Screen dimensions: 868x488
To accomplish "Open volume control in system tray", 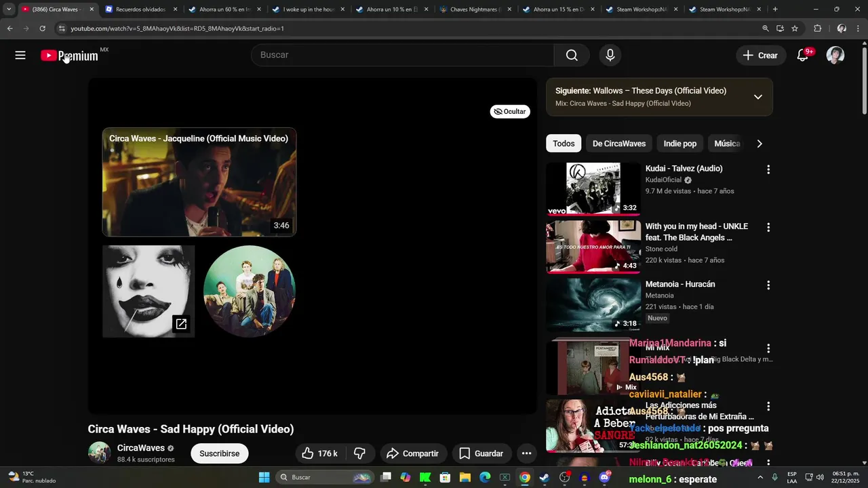I will coord(820,477).
